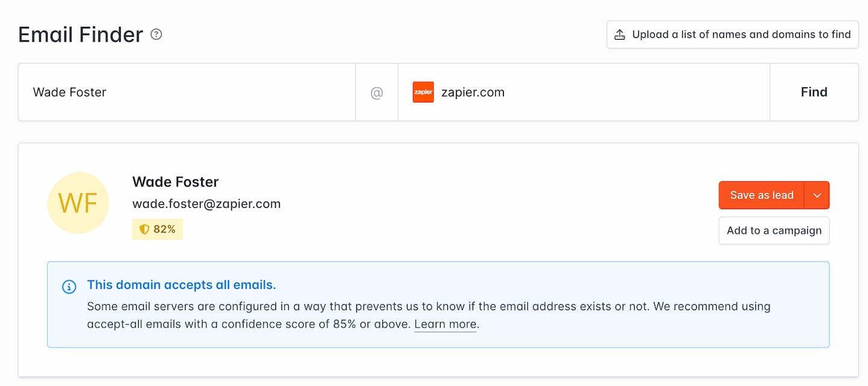Click Add to a campaign

(774, 231)
